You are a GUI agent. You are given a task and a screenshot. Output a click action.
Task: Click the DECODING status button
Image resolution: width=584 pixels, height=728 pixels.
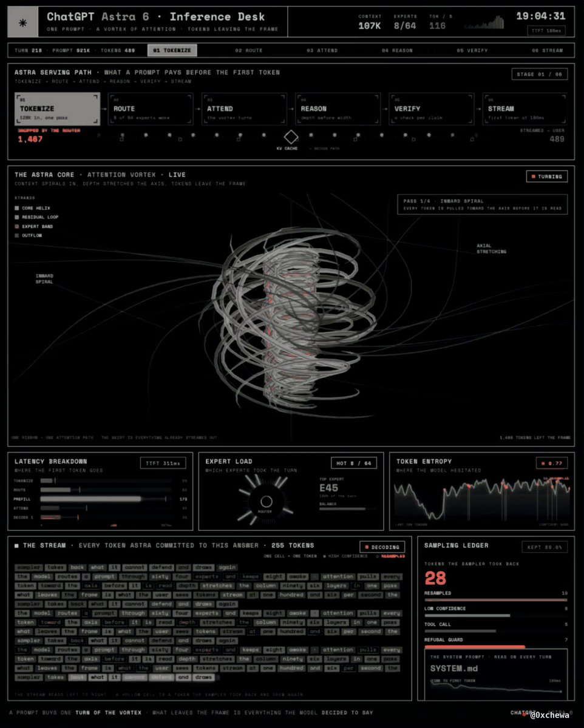(382, 547)
